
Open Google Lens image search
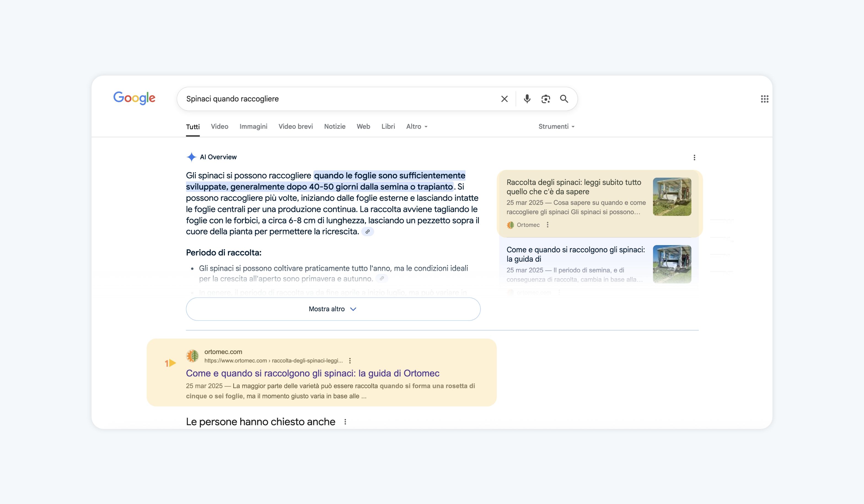click(546, 99)
